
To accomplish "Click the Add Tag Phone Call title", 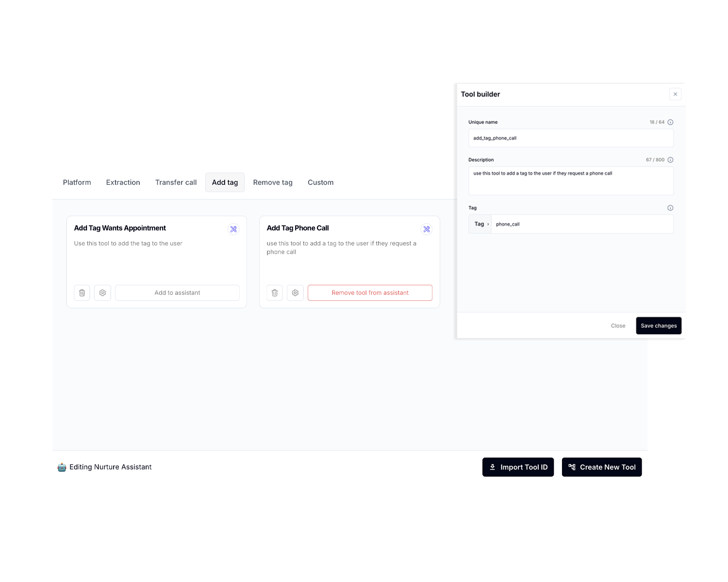I will (x=298, y=228).
